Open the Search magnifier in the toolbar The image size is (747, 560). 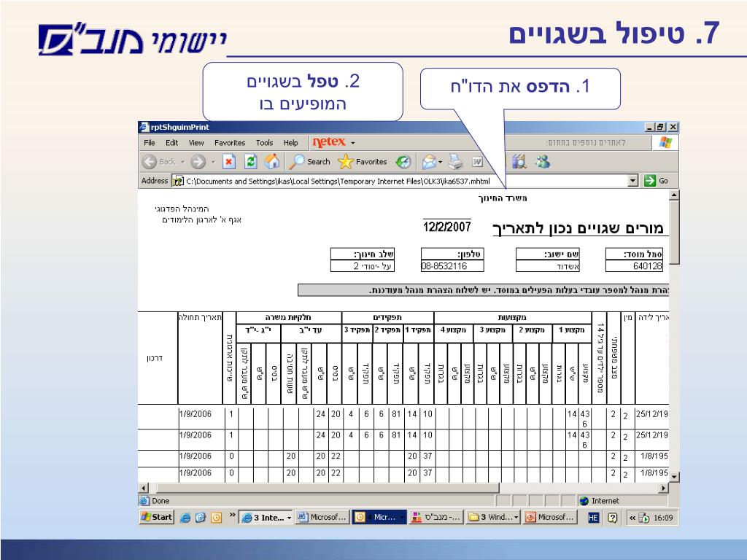point(309,162)
